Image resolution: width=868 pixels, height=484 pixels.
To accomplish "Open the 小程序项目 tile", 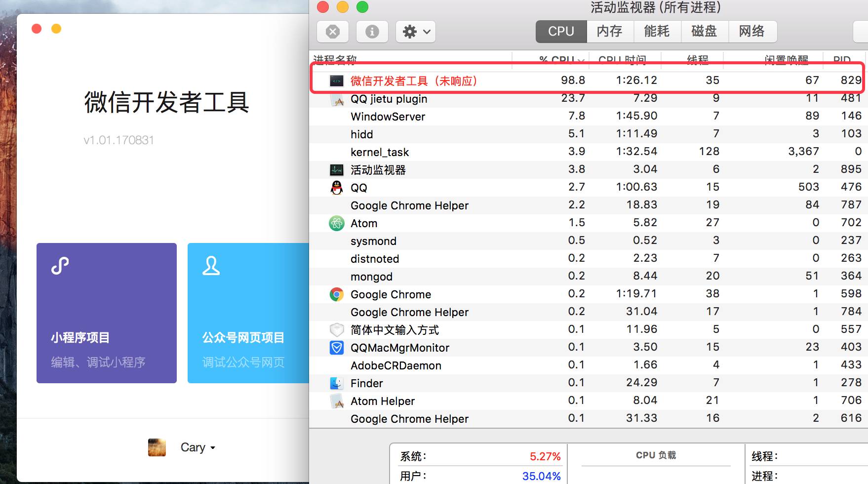I will click(107, 313).
